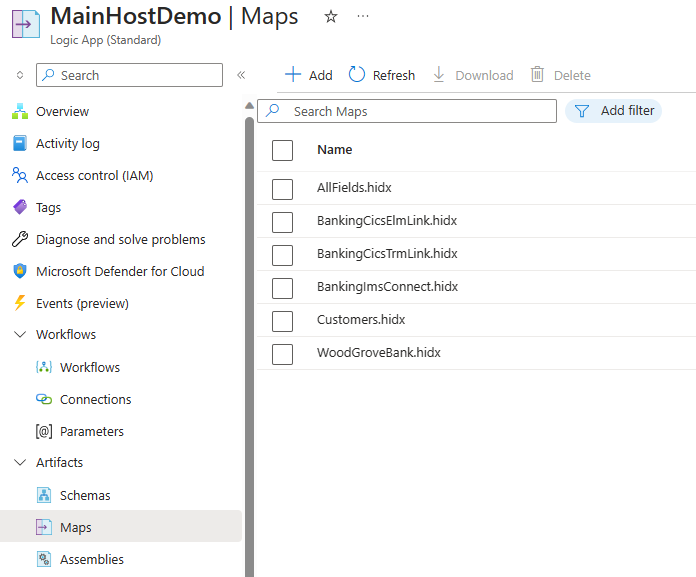This screenshot has width=696, height=577.
Task: Click the sidebar scrollbar up arrow
Action: [x=249, y=106]
